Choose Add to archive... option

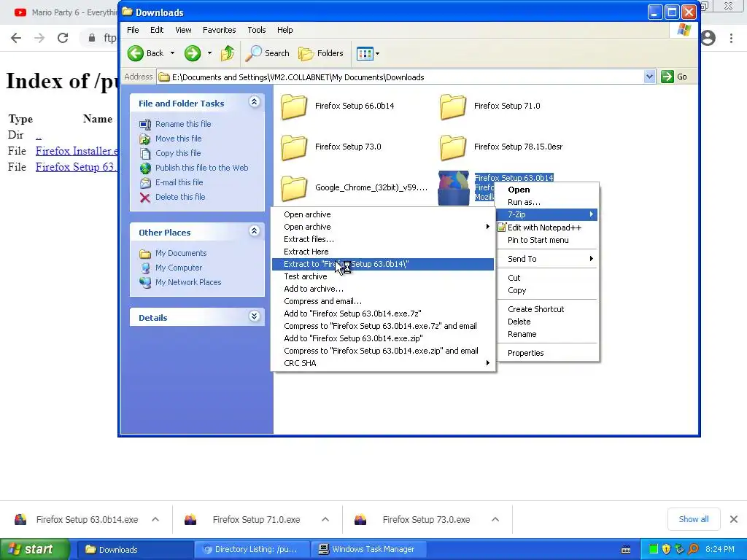tap(383, 289)
